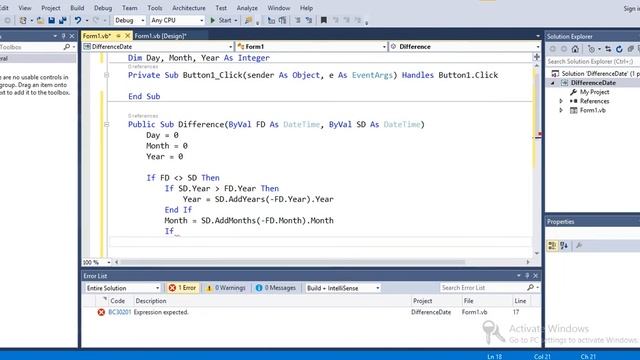Open the Form1 class navigation dropdown

click(384, 47)
